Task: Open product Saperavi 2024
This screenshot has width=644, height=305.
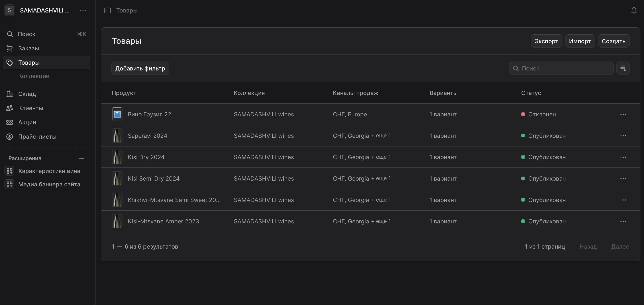Action: 147,136
